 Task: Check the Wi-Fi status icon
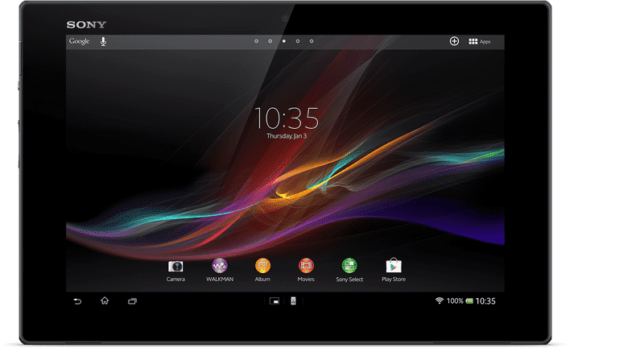(440, 300)
